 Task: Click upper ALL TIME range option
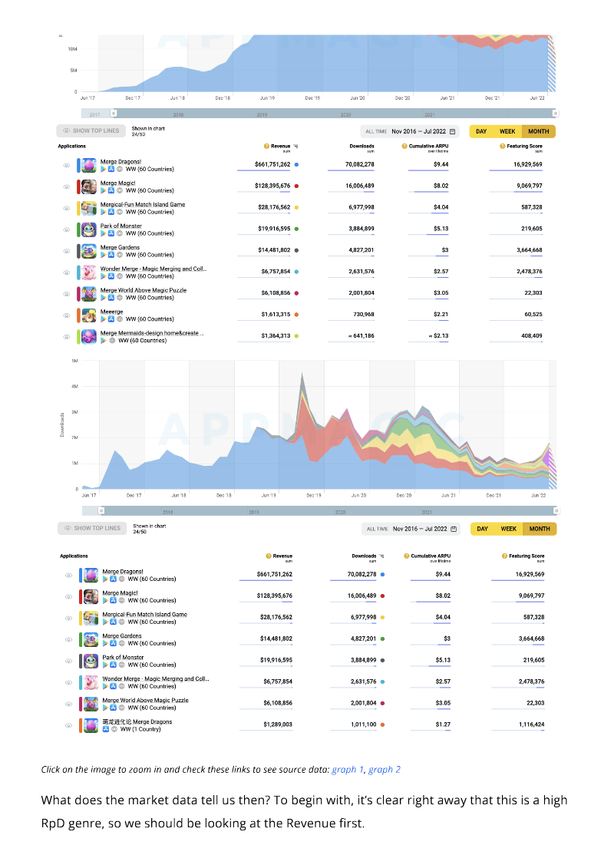376,132
